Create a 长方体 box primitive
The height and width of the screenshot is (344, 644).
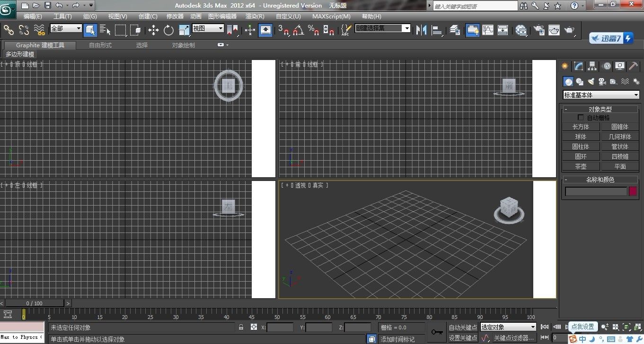581,127
